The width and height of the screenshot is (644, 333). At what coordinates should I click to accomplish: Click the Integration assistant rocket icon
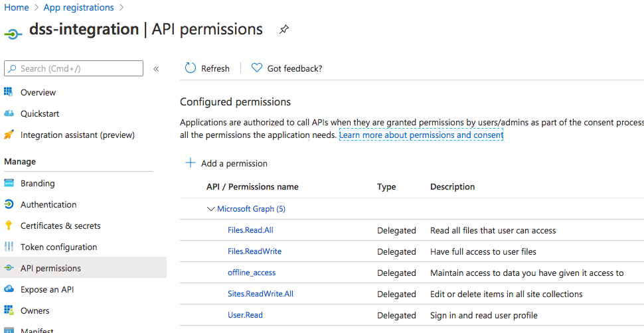[x=9, y=135]
